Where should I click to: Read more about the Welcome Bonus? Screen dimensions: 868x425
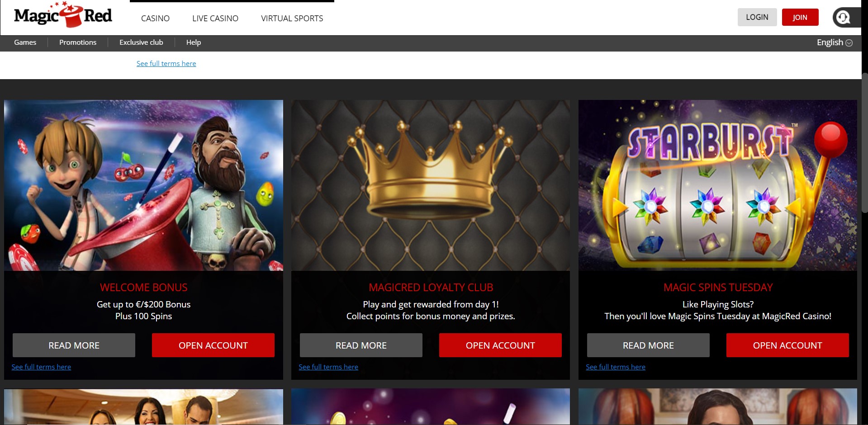(x=74, y=345)
